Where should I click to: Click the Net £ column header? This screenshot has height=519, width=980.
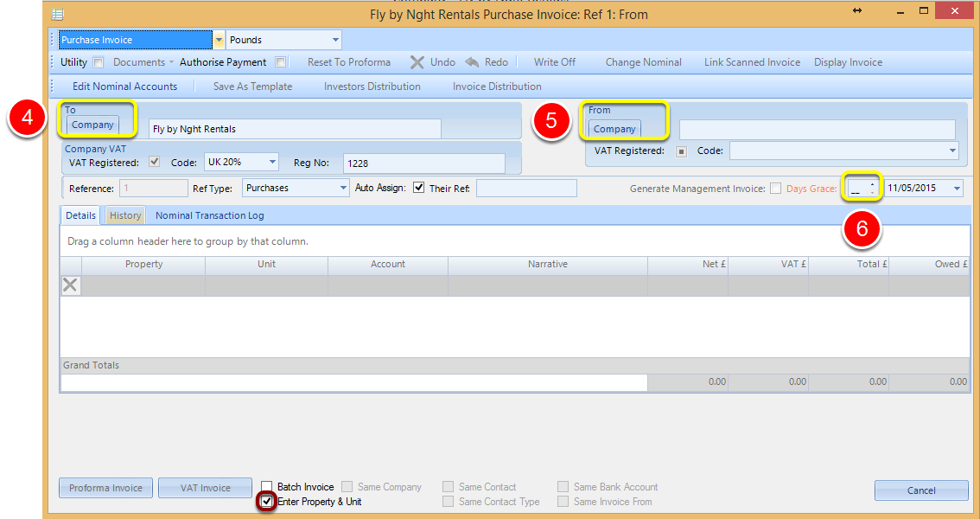(x=688, y=264)
